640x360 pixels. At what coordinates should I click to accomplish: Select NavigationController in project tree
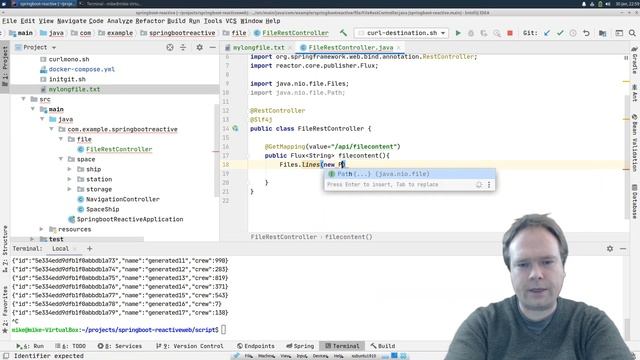pos(122,199)
